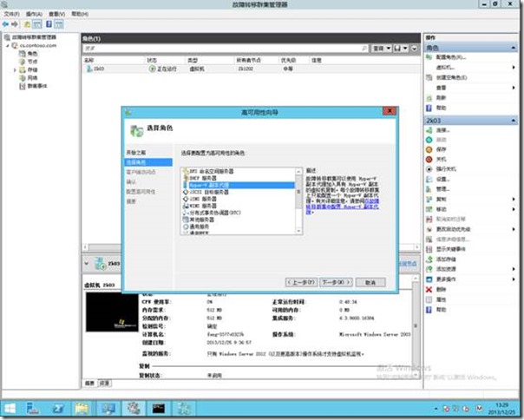Click 添加存储 action icon

point(429,259)
